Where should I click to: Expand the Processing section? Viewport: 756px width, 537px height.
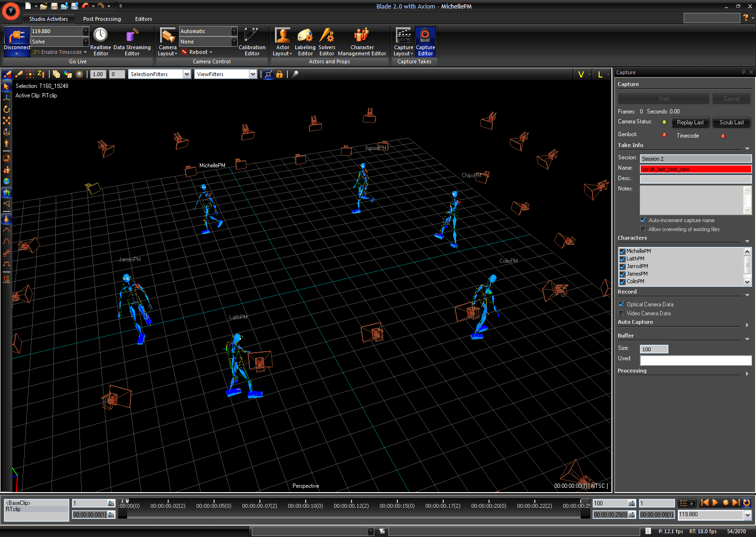[x=747, y=373]
